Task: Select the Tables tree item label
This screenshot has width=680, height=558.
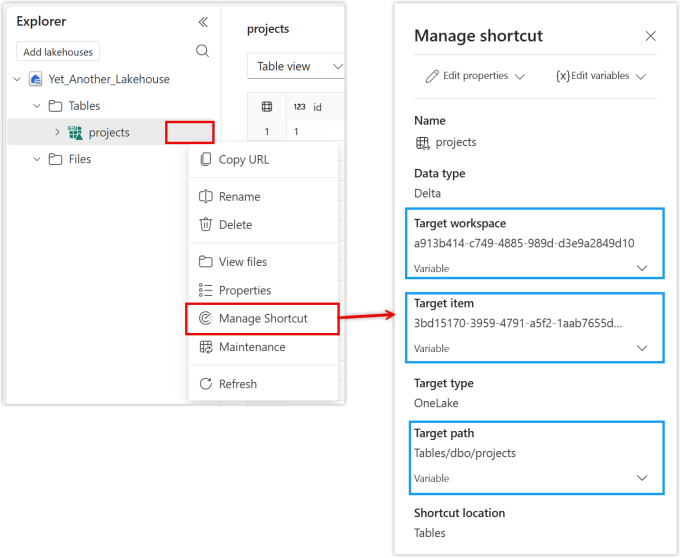Action: point(84,106)
